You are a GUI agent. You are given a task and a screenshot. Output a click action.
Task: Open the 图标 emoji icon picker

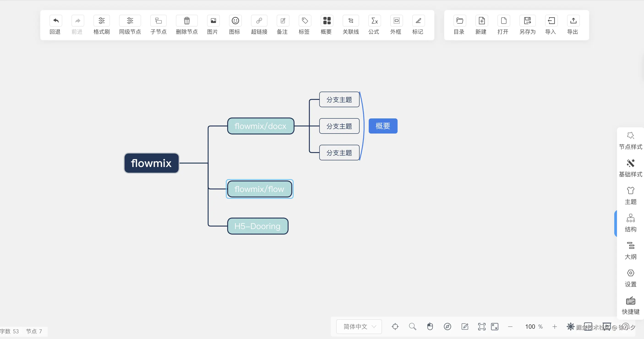point(235,21)
